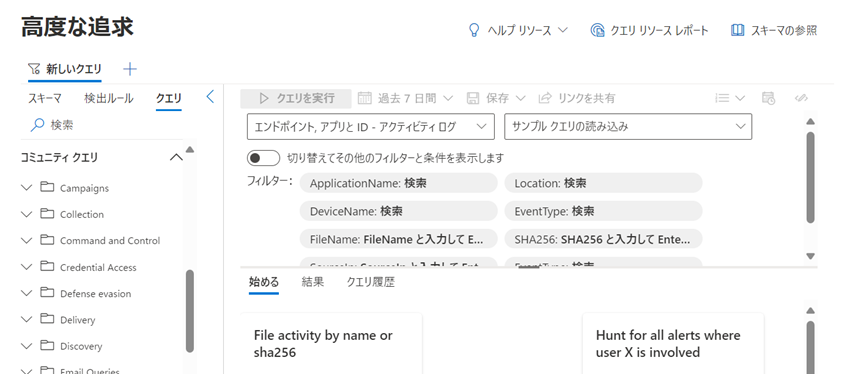Click the DeviceName filter field
Image resolution: width=850 pixels, height=374 pixels.
point(398,211)
